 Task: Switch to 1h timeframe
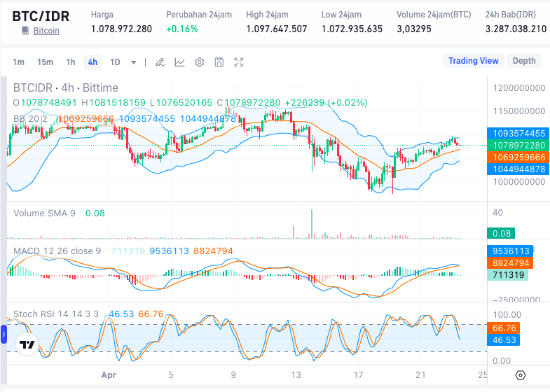(x=71, y=62)
